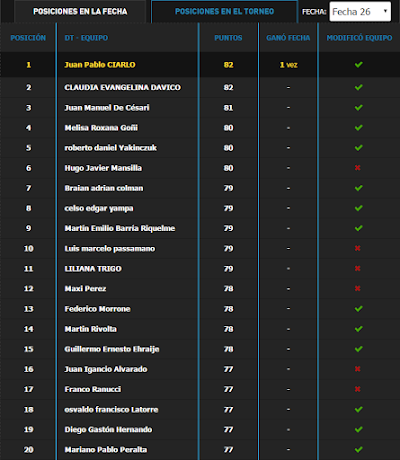Select the name celso edgar yampa

tap(99, 208)
